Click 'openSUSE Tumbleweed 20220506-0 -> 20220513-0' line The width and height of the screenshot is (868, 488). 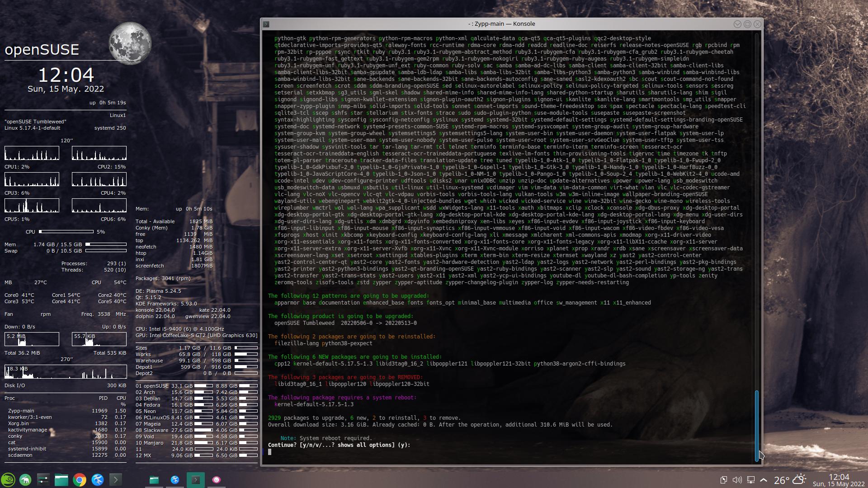pyautogui.click(x=345, y=323)
